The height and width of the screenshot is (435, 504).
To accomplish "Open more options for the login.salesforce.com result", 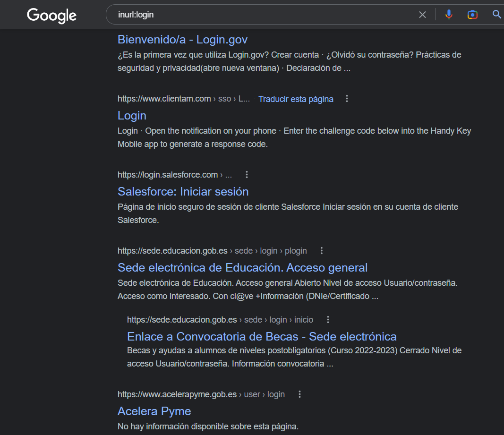I will pos(247,175).
